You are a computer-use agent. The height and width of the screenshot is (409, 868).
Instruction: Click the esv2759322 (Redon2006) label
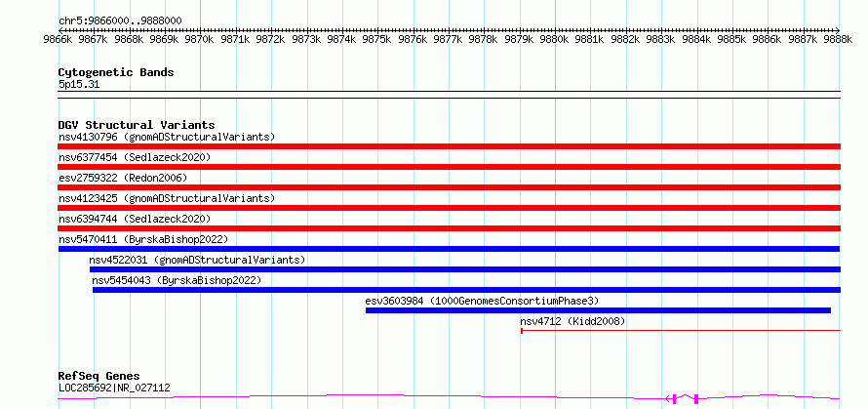pyautogui.click(x=123, y=178)
